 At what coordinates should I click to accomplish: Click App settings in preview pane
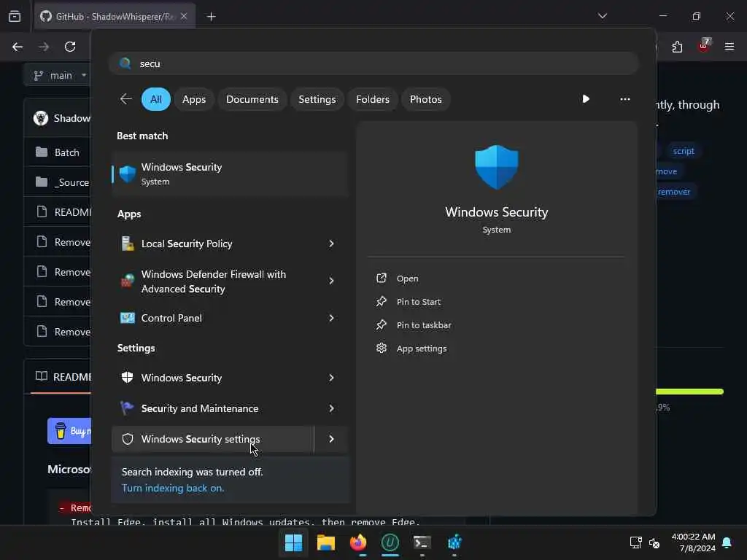pos(422,349)
